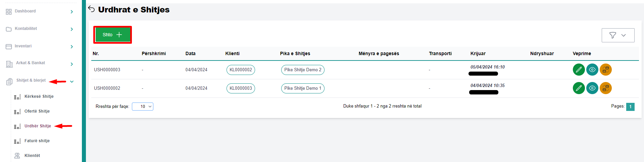The height and width of the screenshot is (162, 644).
Task: Open Faturë shitje in the sidebar
Action: tap(37, 141)
